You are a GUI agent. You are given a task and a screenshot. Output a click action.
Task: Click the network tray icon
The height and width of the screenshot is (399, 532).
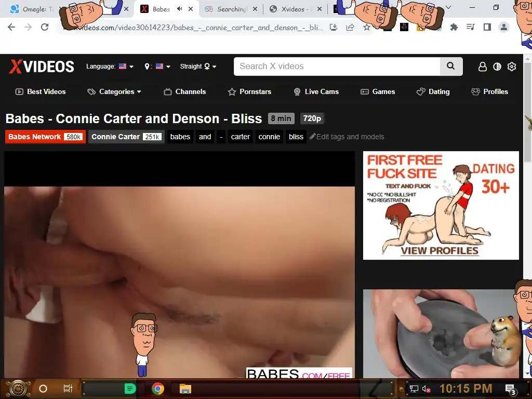click(414, 389)
